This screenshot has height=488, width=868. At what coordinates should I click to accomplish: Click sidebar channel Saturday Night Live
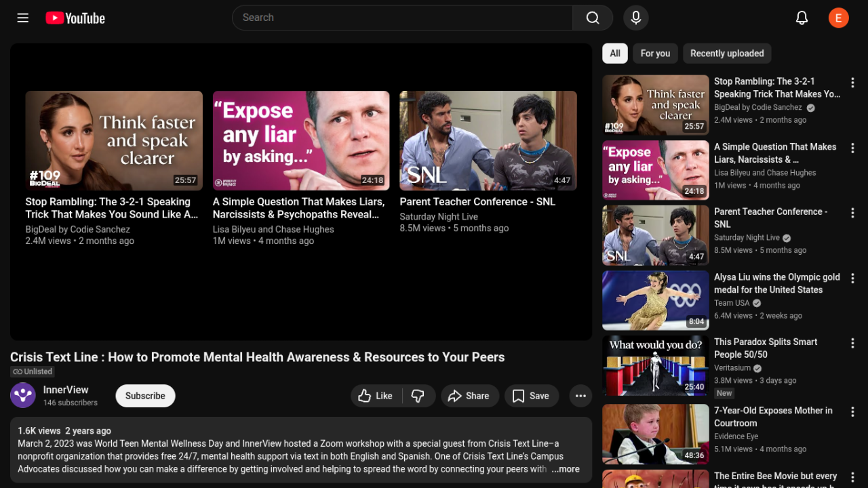click(747, 238)
